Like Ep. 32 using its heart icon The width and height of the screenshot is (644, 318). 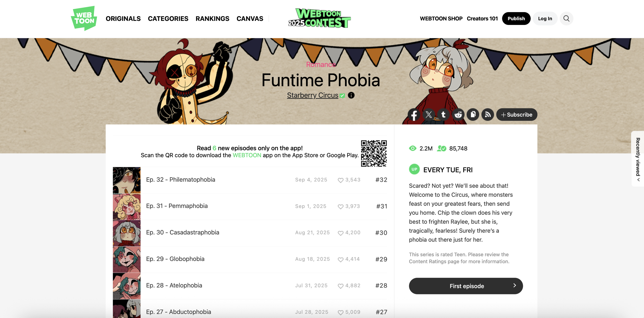[x=341, y=180]
